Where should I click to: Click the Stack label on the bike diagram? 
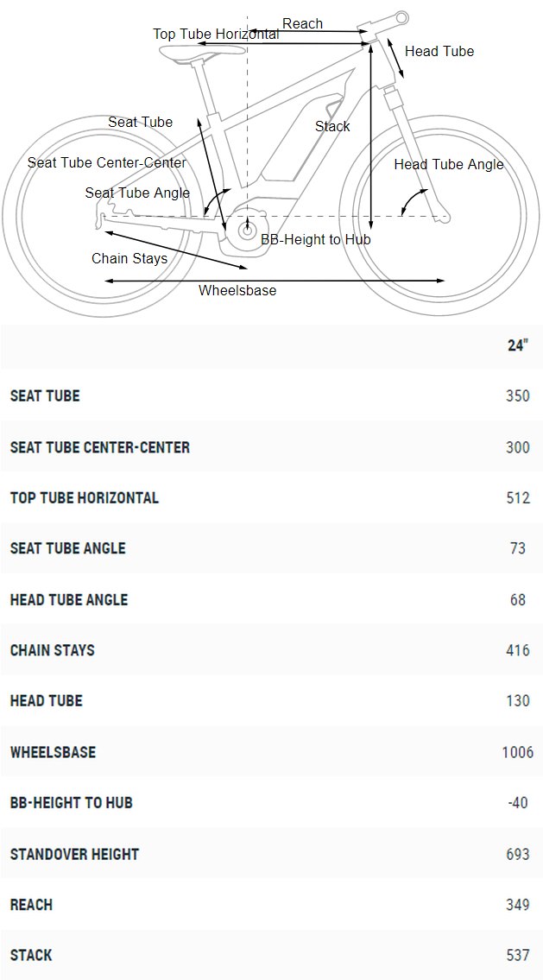pos(332,126)
